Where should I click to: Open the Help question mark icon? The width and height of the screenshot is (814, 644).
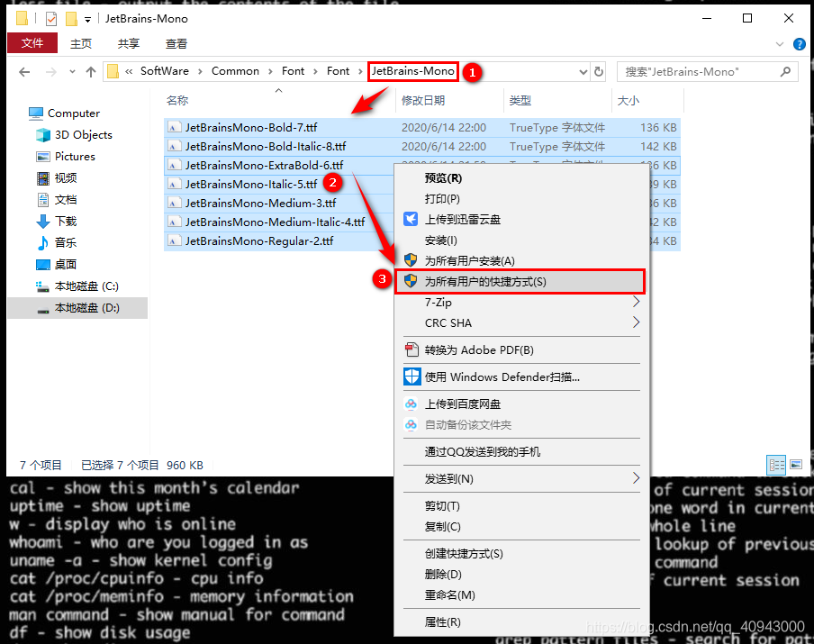coord(800,44)
